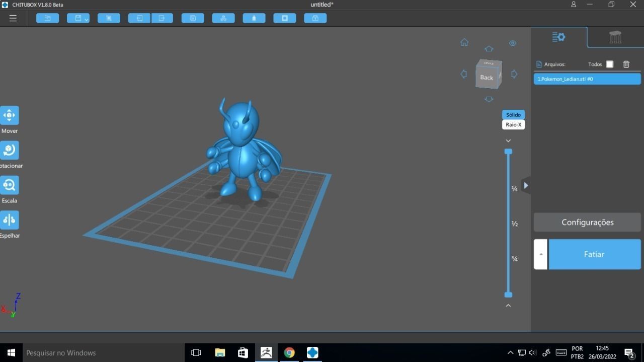Select the Espelhar mirror tool
The width and height of the screenshot is (644, 362).
[9, 220]
